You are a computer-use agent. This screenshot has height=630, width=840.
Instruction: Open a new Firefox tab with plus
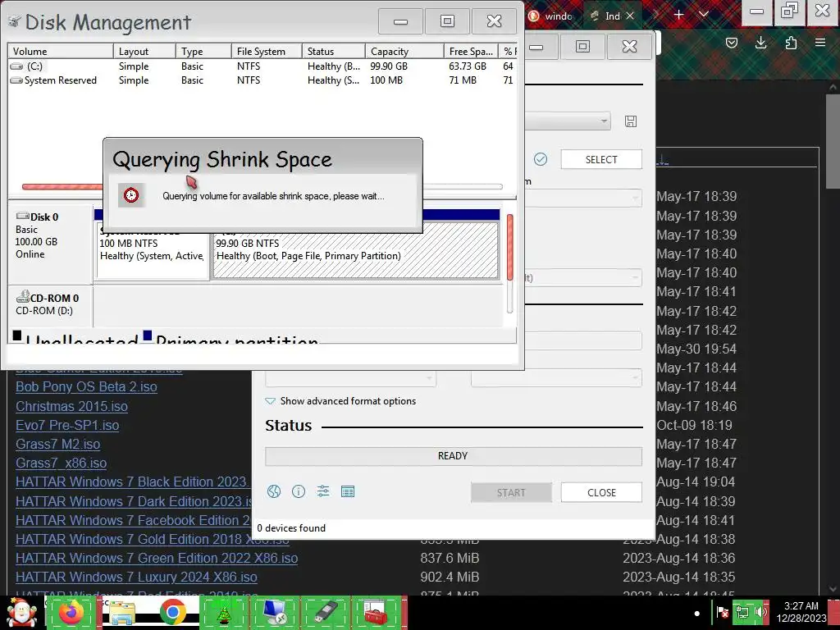pos(678,15)
